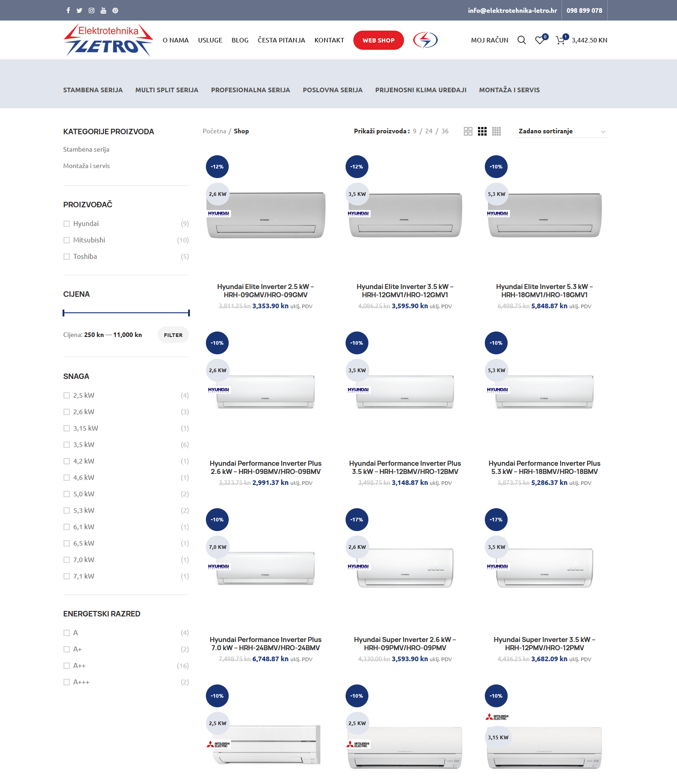Image resolution: width=677 pixels, height=784 pixels.
Task: Click the Elektrotehnika Letro logo
Action: pos(108,40)
